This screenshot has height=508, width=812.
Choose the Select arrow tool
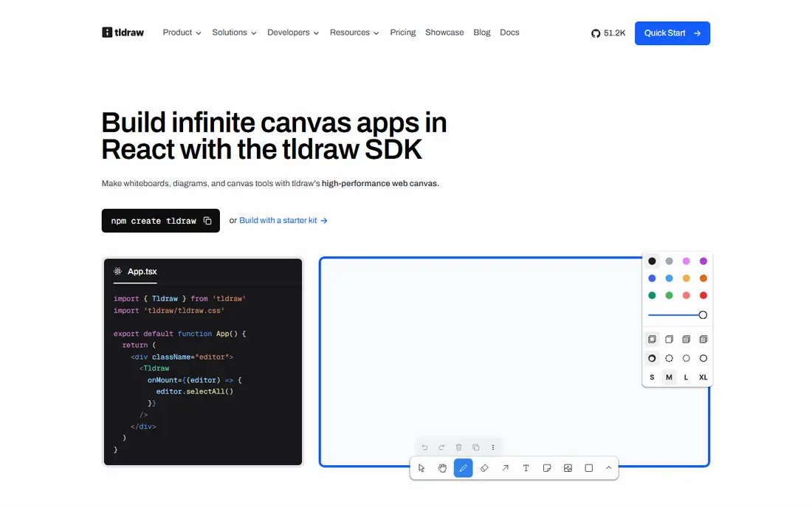coord(422,468)
